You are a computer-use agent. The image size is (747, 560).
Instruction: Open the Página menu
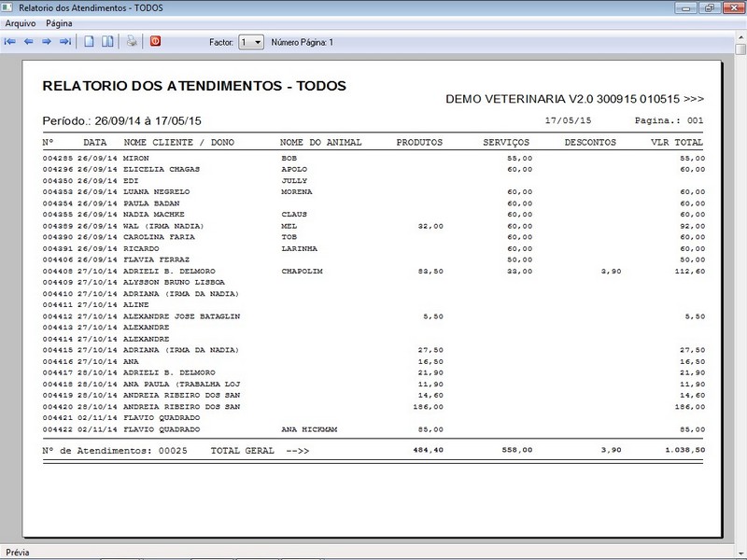(59, 22)
